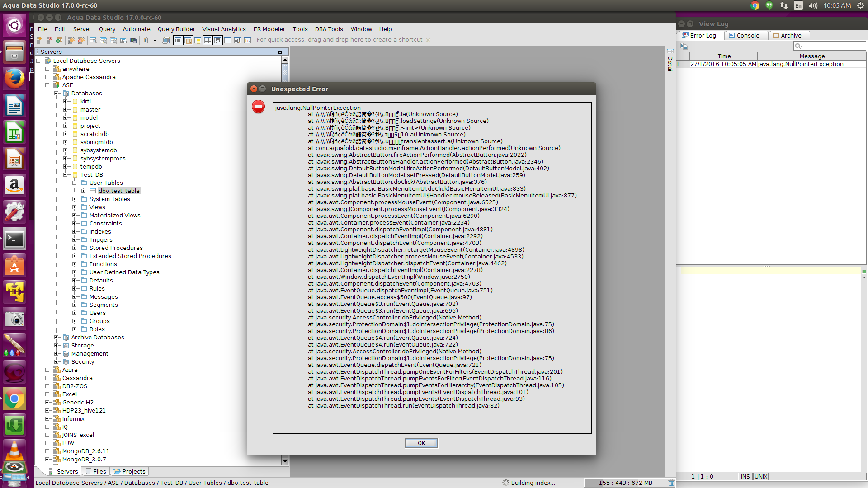Click the ASE server icon in the tree
Viewport: 868px width, 488px height.
pos(57,85)
